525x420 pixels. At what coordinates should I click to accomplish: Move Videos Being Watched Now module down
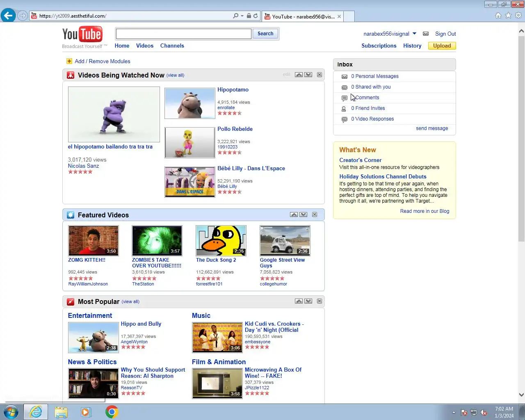click(308, 75)
